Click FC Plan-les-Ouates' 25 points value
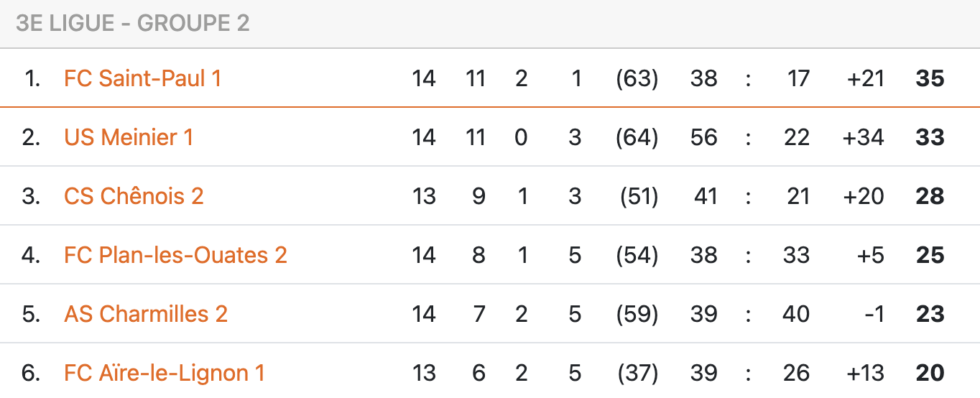The image size is (980, 398). point(930,255)
